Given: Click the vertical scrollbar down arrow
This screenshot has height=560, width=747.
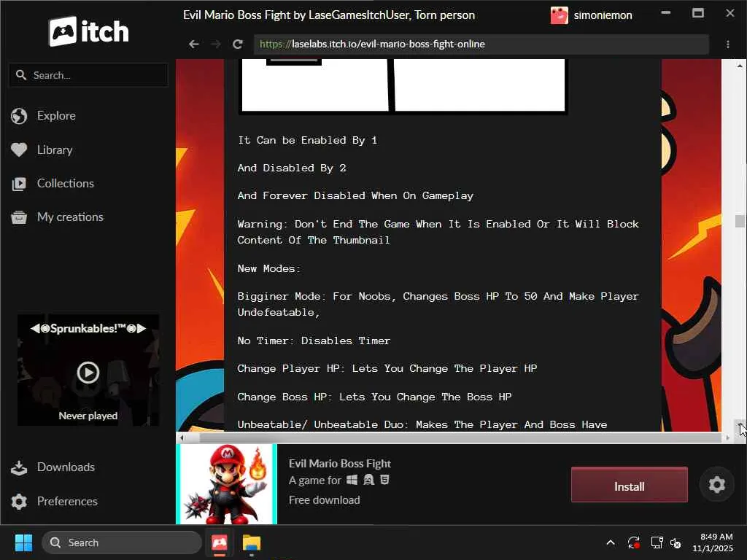Looking at the screenshot, I should [x=740, y=424].
